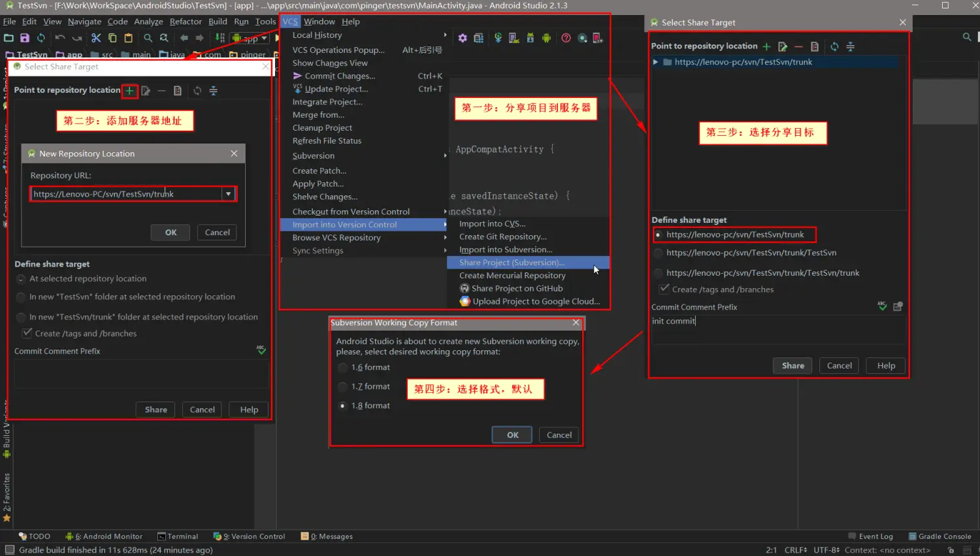This screenshot has width=980, height=556.
Task: Click the Paste clipboard icon
Action: [129, 38]
